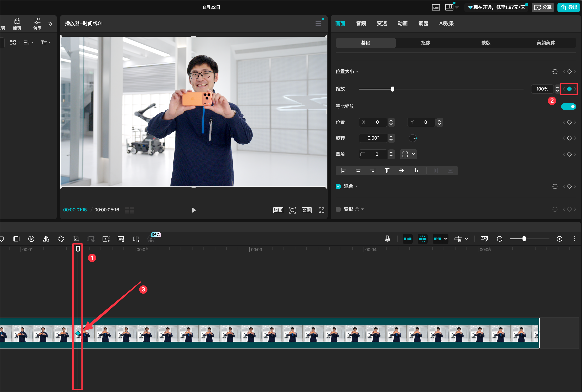Toggle the 等比缩放 switch
The height and width of the screenshot is (392, 582).
coord(568,107)
